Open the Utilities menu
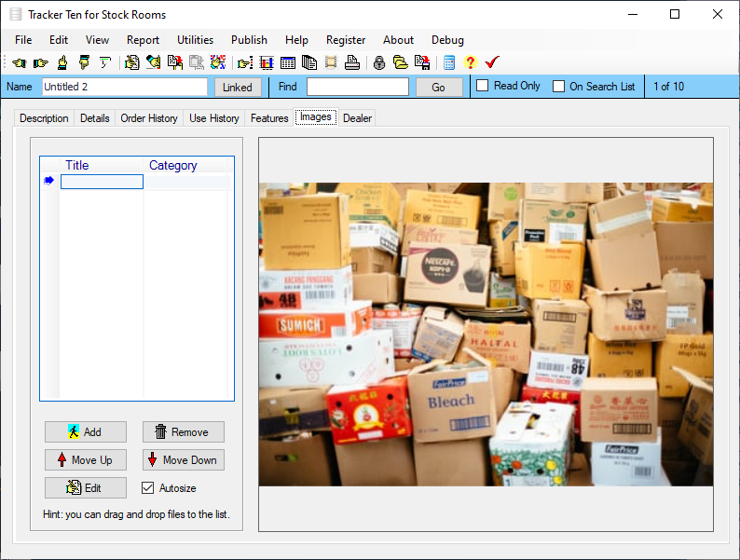The image size is (740, 560). pyautogui.click(x=195, y=40)
